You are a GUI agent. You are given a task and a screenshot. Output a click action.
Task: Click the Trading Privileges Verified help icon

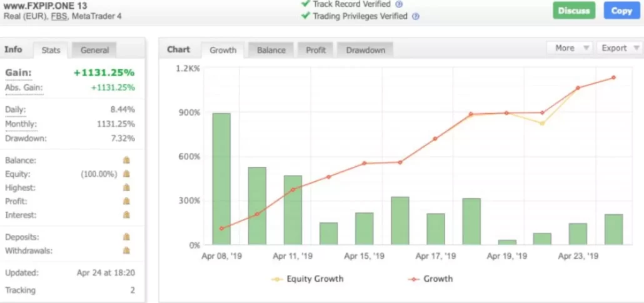click(x=416, y=17)
